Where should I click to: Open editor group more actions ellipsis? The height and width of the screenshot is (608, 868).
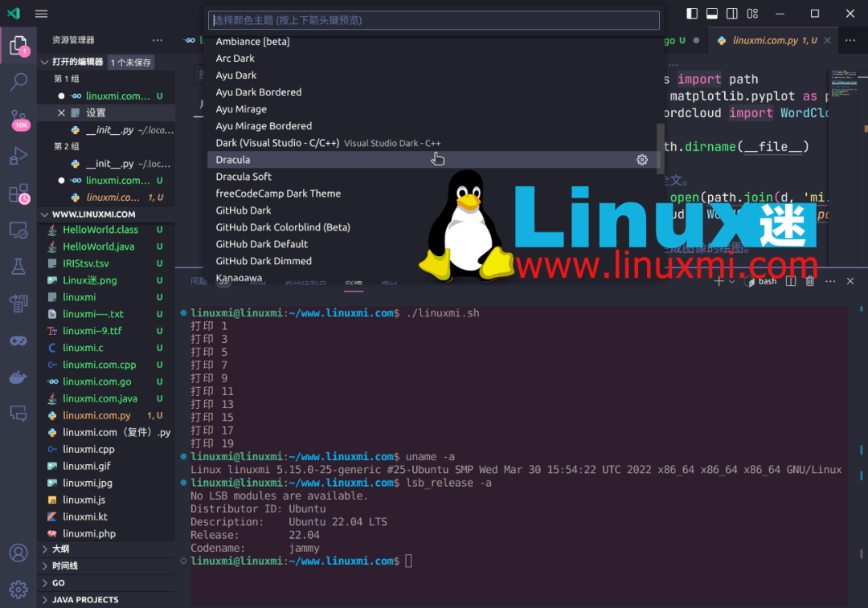pyautogui.click(x=850, y=40)
